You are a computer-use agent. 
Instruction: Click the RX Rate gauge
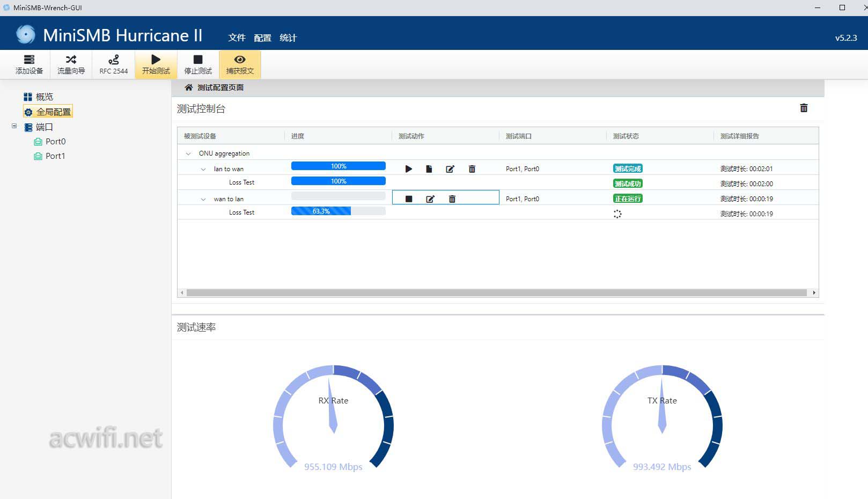pyautogui.click(x=333, y=417)
